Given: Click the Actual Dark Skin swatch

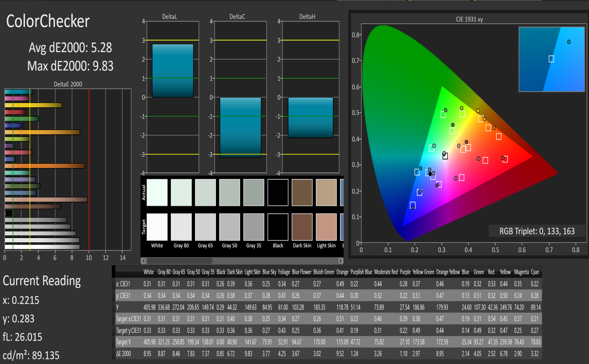Looking at the screenshot, I should [x=302, y=192].
